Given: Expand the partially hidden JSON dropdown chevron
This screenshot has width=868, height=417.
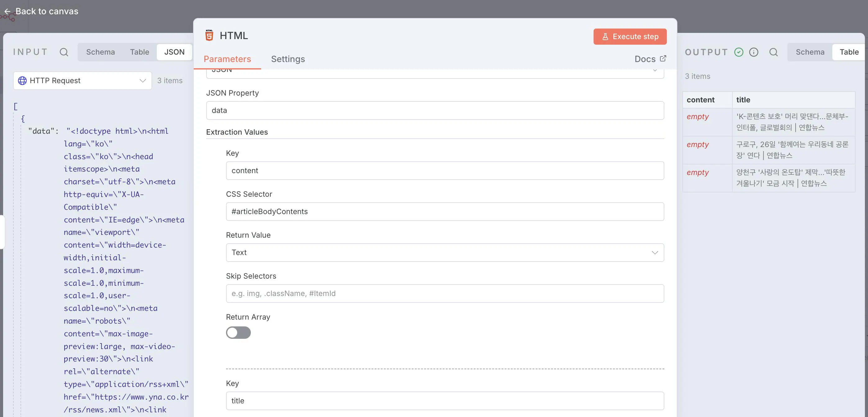Looking at the screenshot, I should coord(655,71).
